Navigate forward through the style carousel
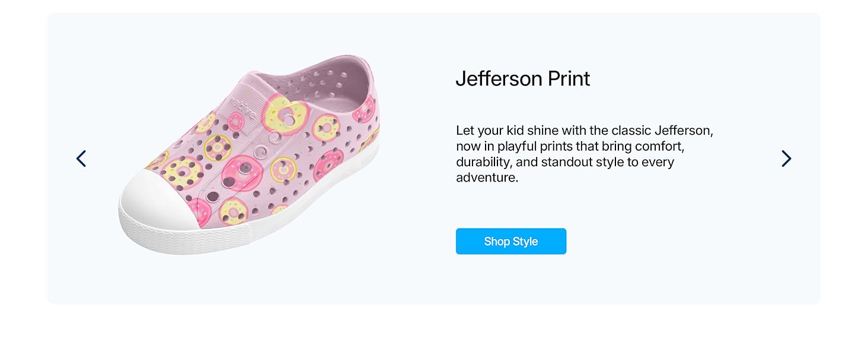Viewport: 868px width, 356px height. (x=786, y=158)
